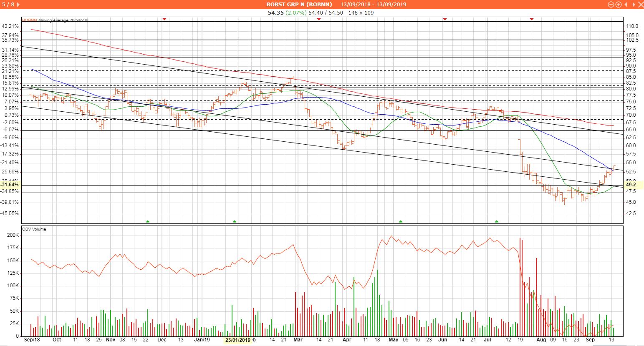The height and width of the screenshot is (346, 644).
Task: Go to previous chart with left arrow
Action: (x=625, y=5)
